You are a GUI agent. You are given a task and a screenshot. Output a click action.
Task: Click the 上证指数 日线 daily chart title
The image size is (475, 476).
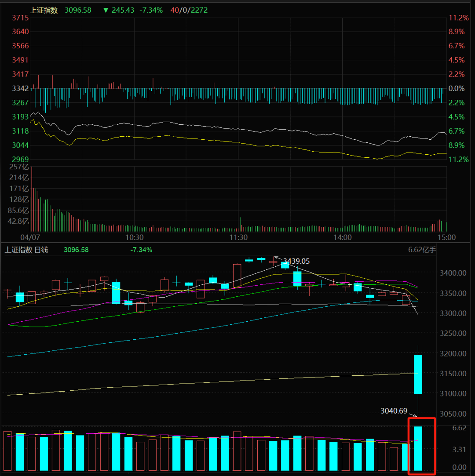click(26, 250)
